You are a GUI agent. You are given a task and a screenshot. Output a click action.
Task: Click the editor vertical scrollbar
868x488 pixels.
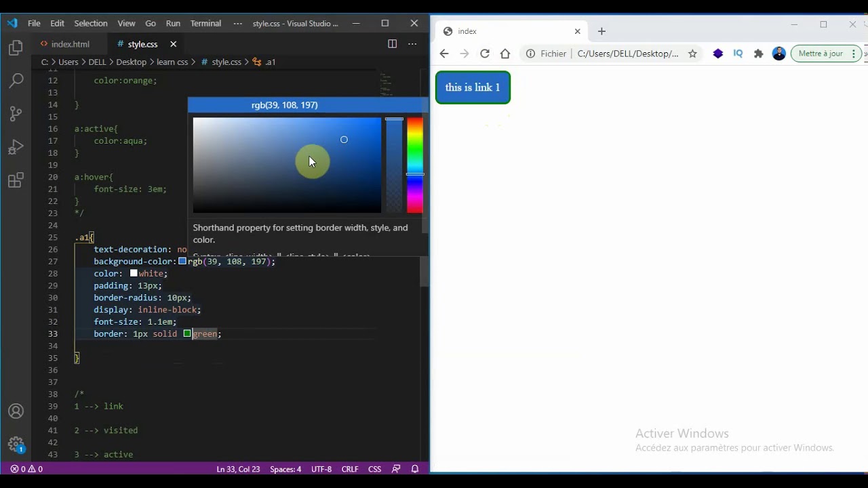[425, 271]
